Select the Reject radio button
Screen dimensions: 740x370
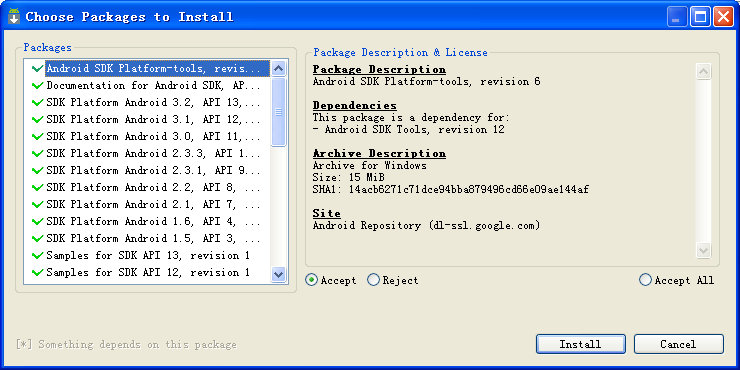pyautogui.click(x=373, y=280)
